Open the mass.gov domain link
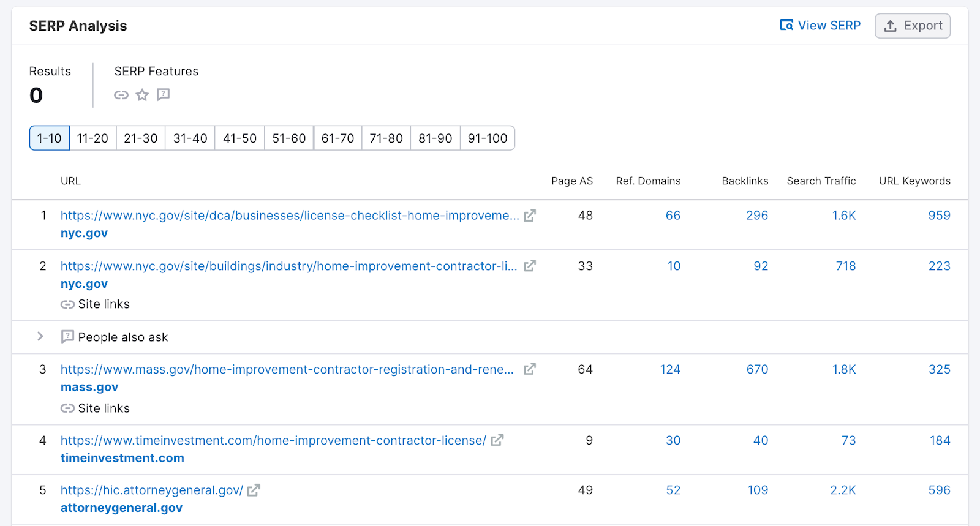This screenshot has width=980, height=526. click(x=89, y=387)
